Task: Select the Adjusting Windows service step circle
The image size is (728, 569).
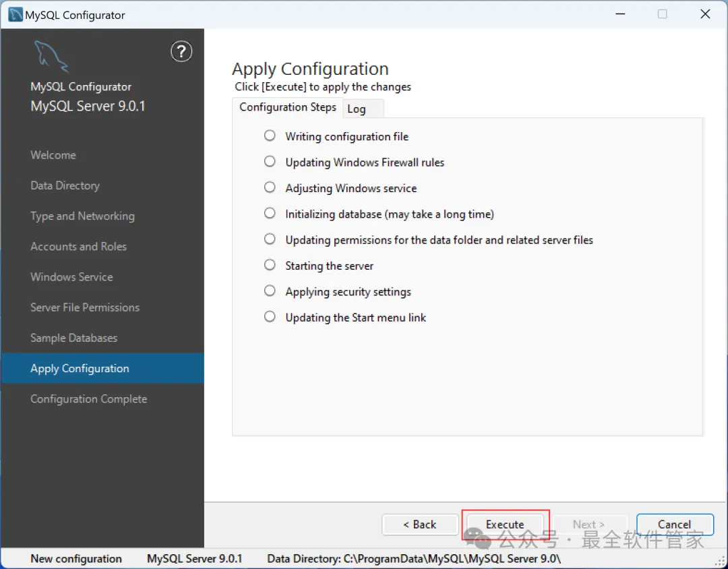Action: point(270,187)
